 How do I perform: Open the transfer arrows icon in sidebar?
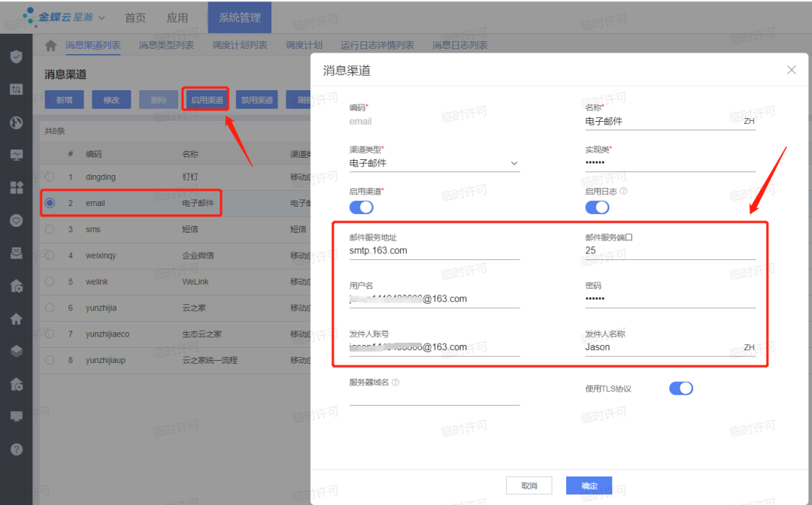click(16, 89)
